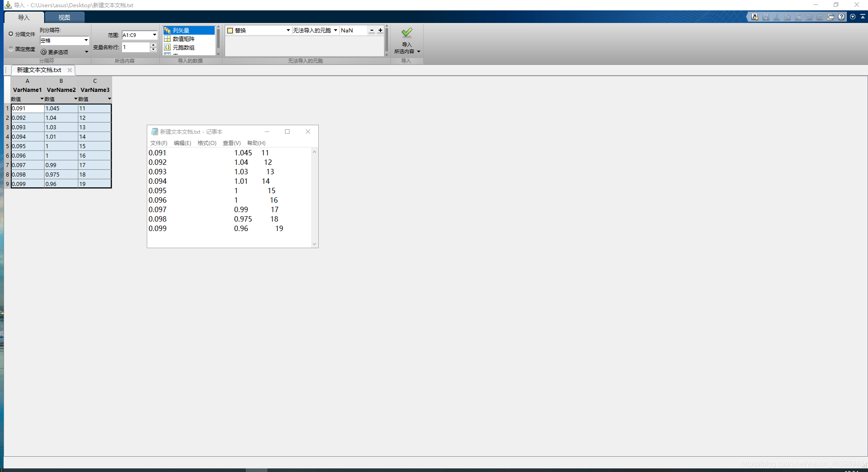Click the Import Selection green checkmark
This screenshot has height=472, width=868.
coord(407,32)
